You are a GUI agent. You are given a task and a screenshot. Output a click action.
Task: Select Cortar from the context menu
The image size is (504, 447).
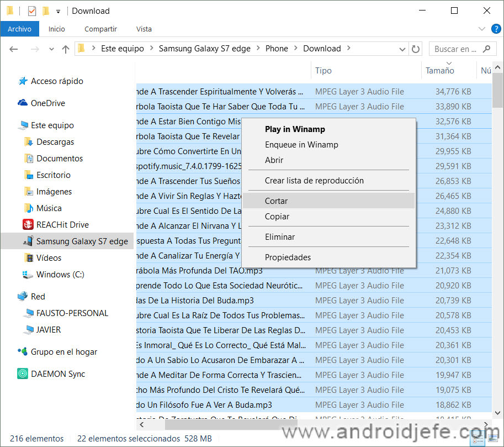point(276,201)
